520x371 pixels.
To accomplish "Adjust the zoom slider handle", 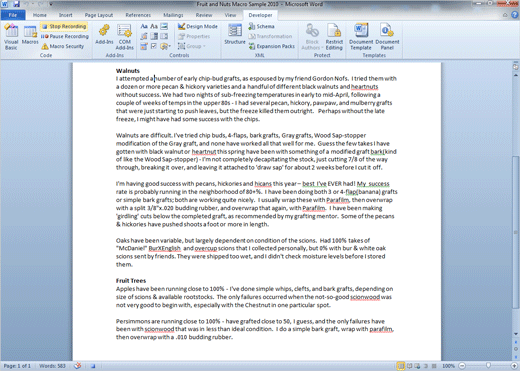I will tap(488, 366).
